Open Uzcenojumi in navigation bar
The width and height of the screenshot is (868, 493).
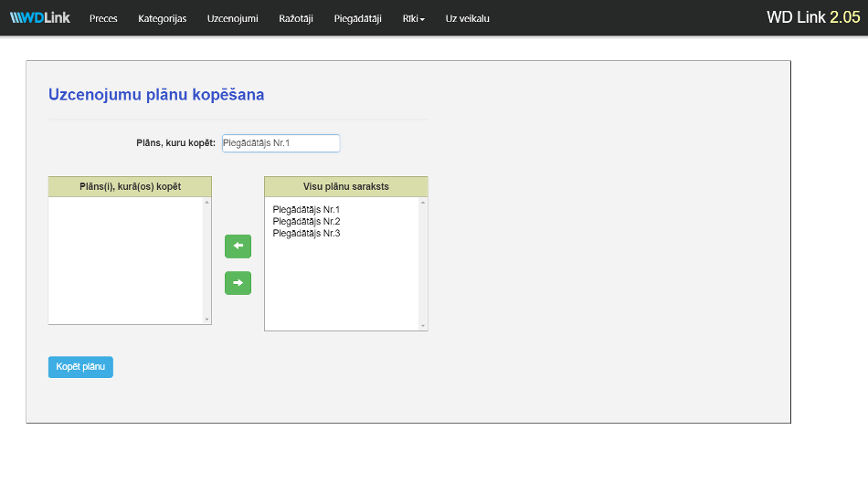(x=232, y=18)
